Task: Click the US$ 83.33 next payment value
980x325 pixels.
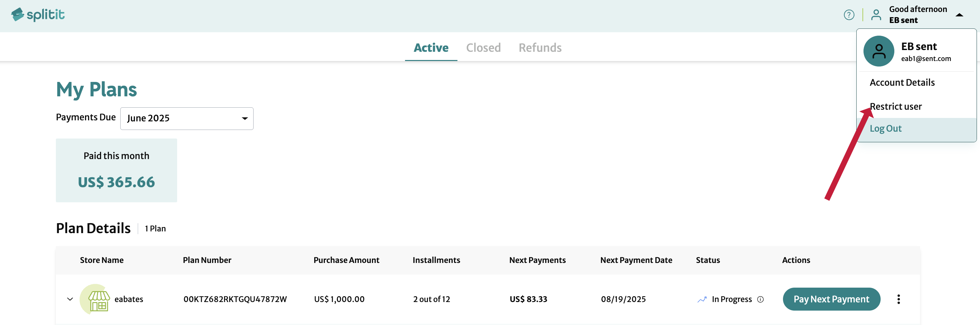Action: [528, 299]
